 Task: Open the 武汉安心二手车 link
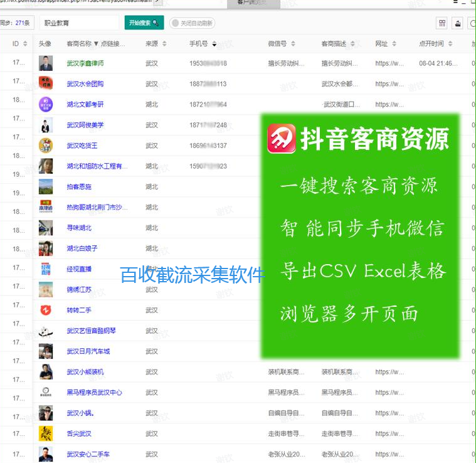88,454
